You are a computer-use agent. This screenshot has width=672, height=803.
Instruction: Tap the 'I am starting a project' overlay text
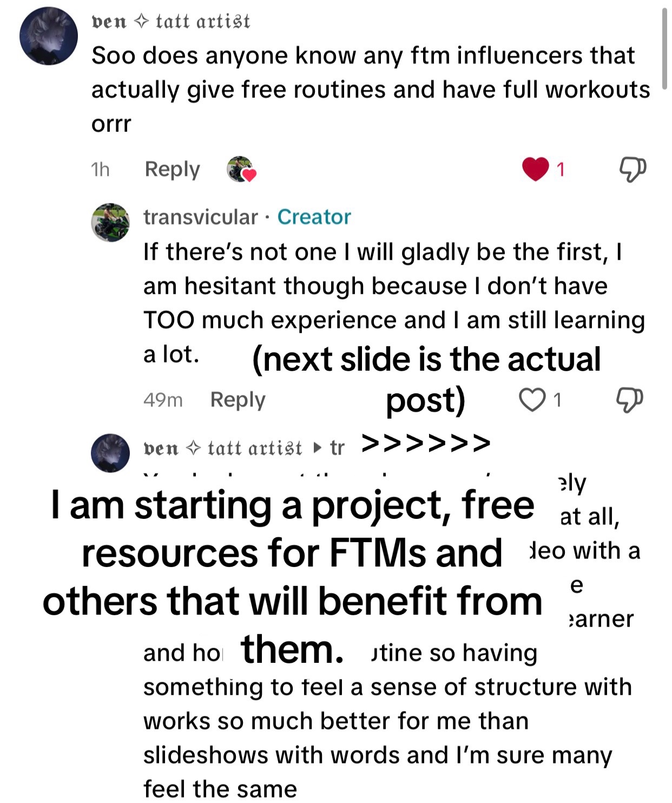[292, 576]
